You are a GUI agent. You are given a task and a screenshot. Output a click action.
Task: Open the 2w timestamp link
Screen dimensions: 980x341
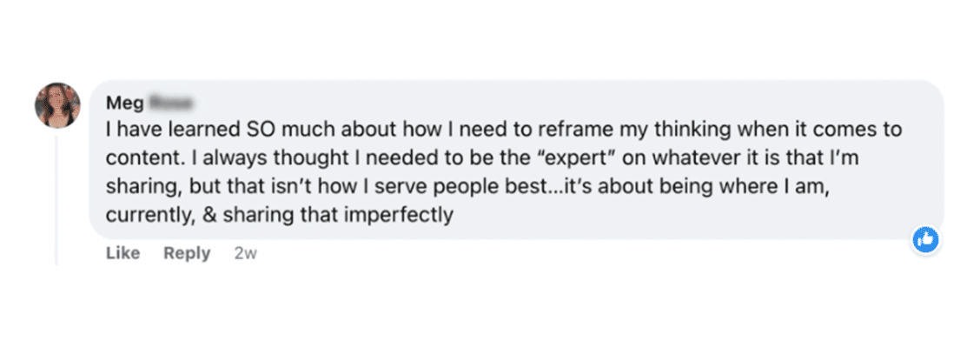coord(246,253)
